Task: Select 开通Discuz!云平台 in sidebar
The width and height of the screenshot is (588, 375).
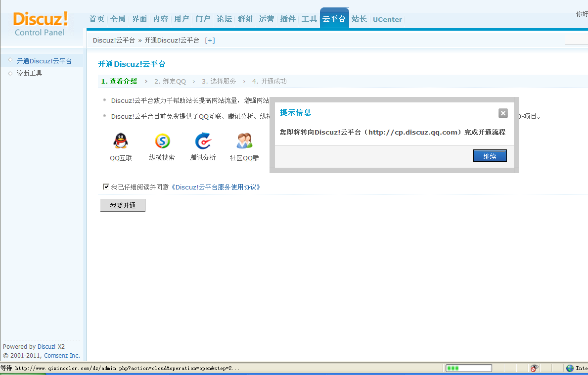Action: (x=44, y=61)
